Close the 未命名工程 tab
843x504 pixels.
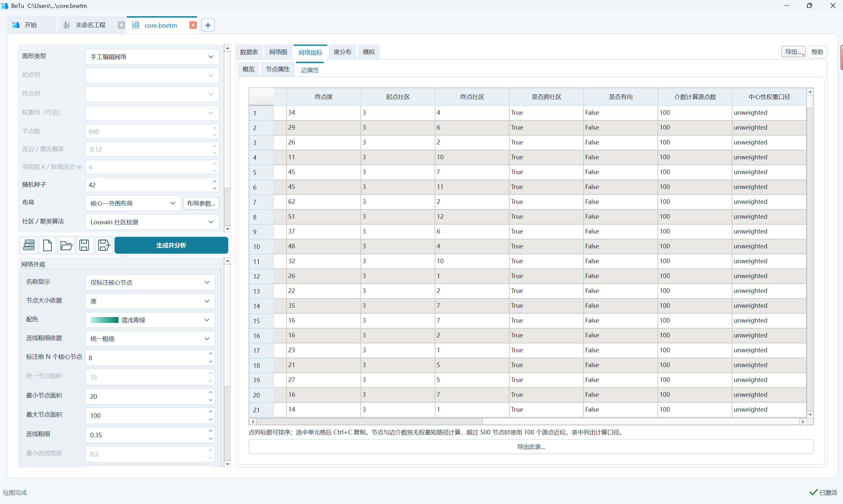pos(121,25)
